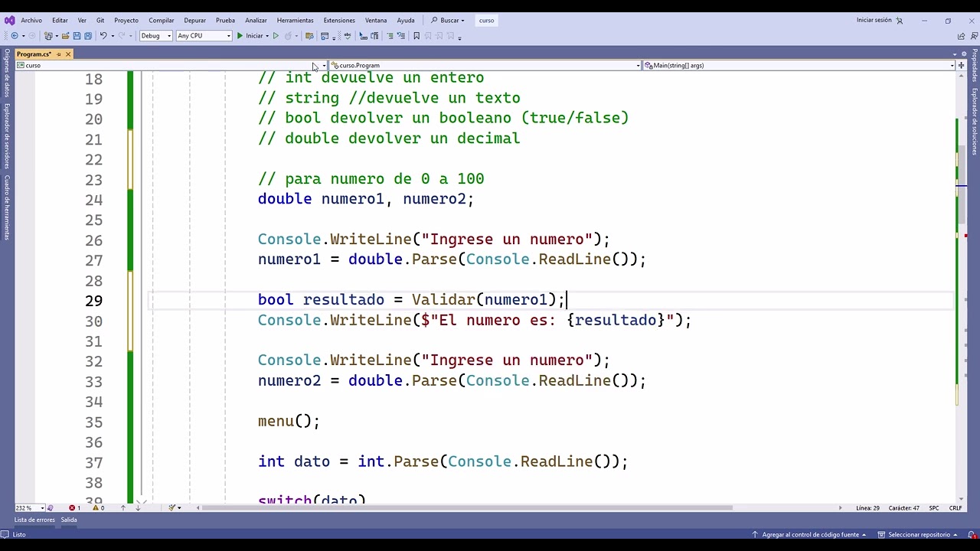Click the Save All icon

[87, 36]
